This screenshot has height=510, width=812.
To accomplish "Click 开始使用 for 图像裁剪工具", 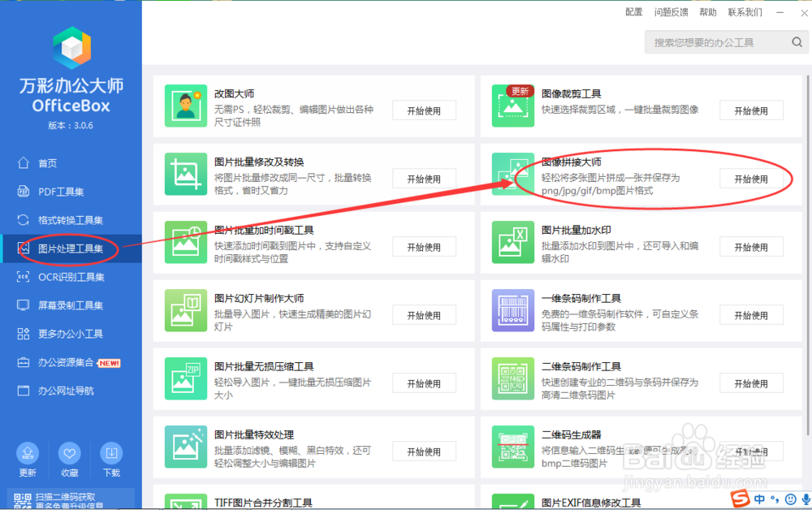I will (751, 110).
